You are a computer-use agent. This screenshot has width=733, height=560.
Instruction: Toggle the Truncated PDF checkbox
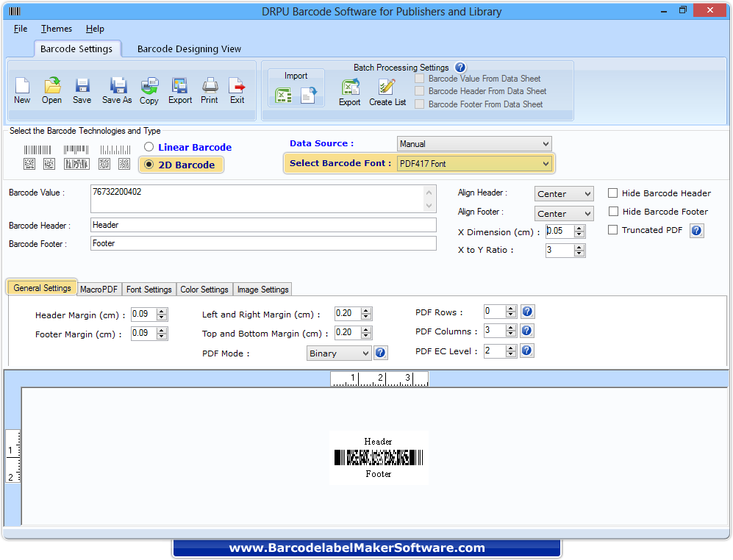[613, 229]
